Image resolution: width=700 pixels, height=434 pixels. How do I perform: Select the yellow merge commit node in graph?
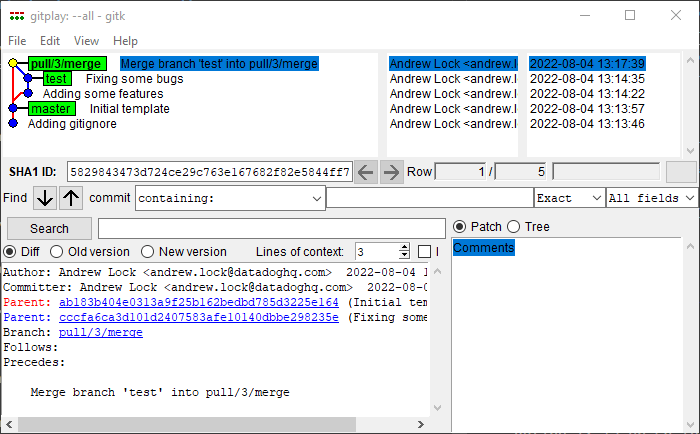13,63
